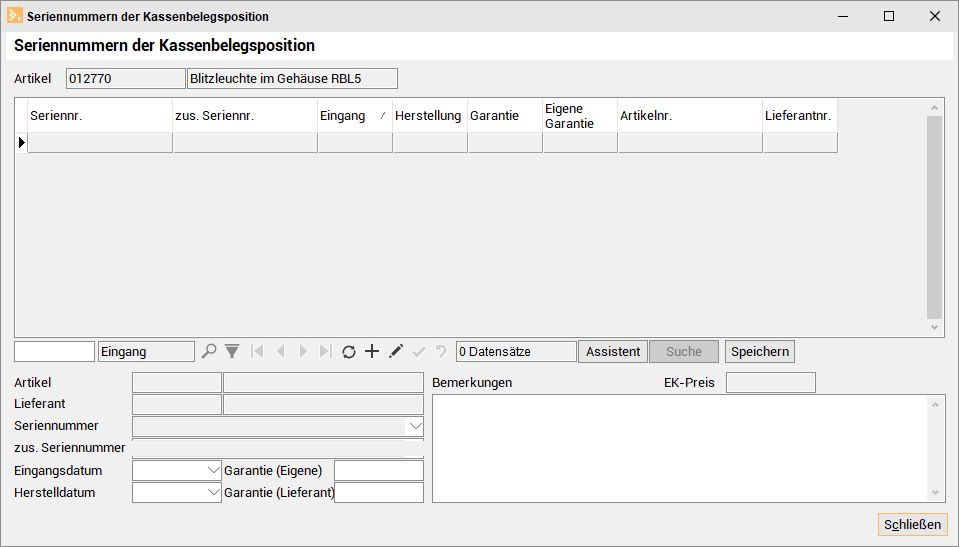Select the current row indicator arrow
This screenshot has width=959, height=547.
(21, 143)
